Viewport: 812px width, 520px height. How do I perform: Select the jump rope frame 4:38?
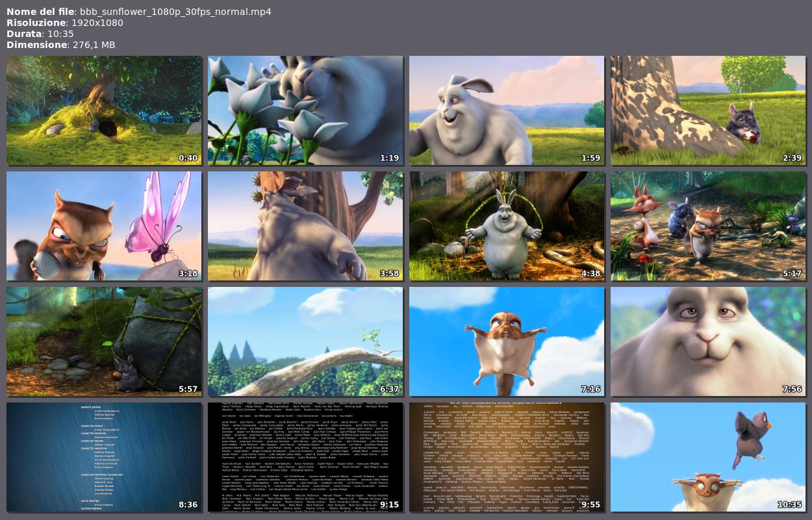click(507, 226)
